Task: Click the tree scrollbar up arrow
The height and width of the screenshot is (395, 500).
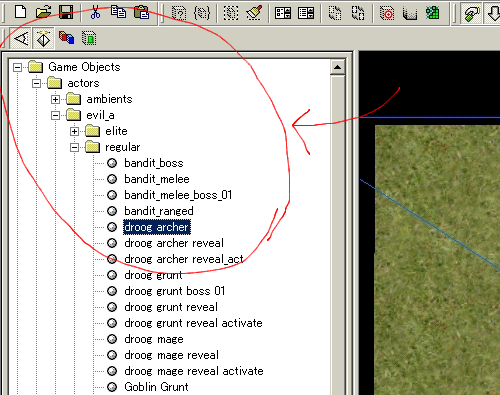Action: click(x=337, y=68)
